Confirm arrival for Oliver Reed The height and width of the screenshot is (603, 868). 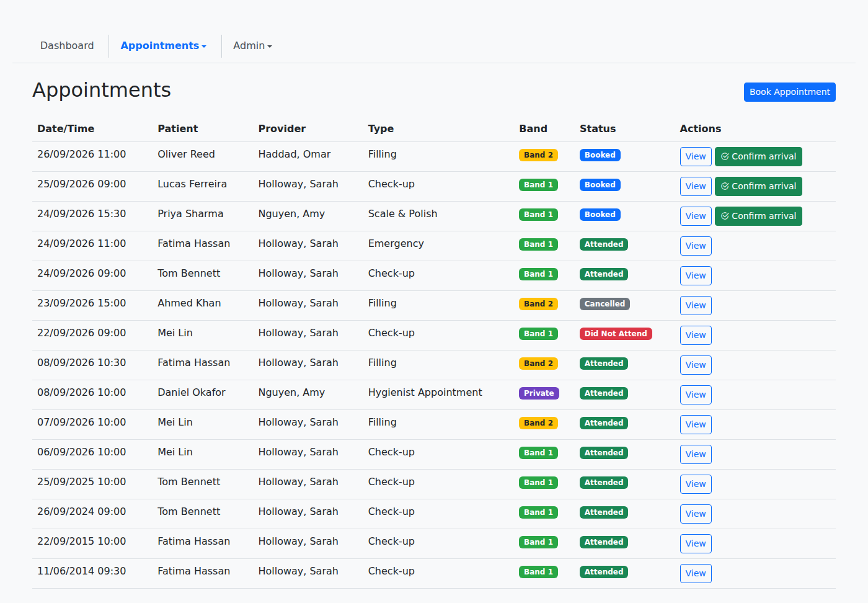click(x=758, y=156)
